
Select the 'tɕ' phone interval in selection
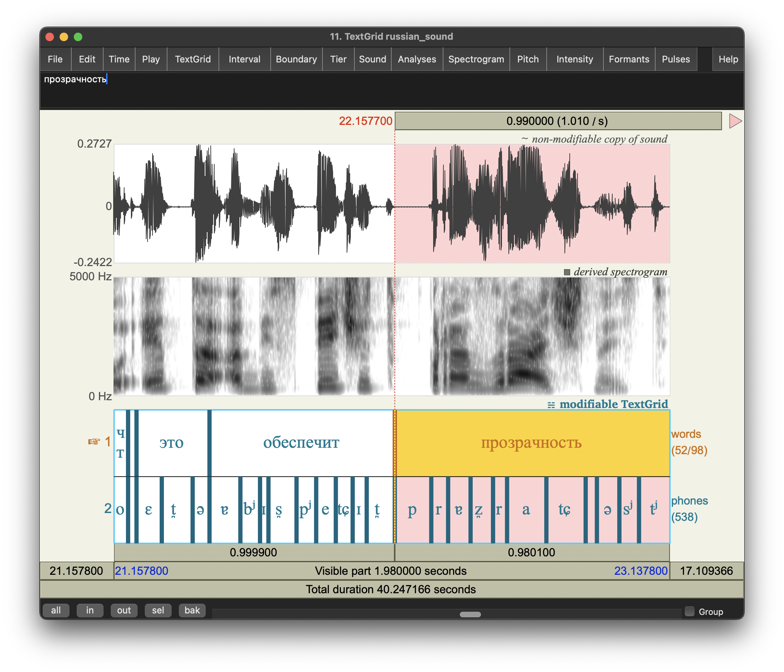coord(565,509)
